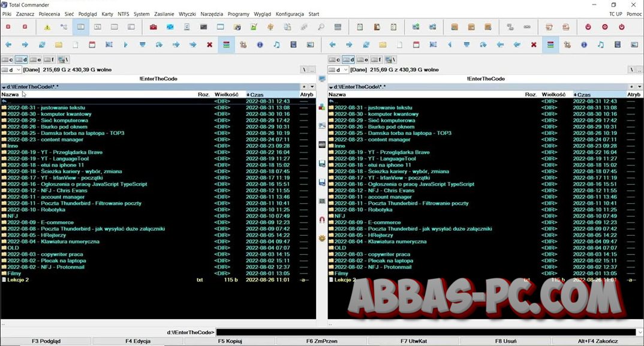Open the Polecenia menu
This screenshot has width=644, height=346.
(49, 14)
